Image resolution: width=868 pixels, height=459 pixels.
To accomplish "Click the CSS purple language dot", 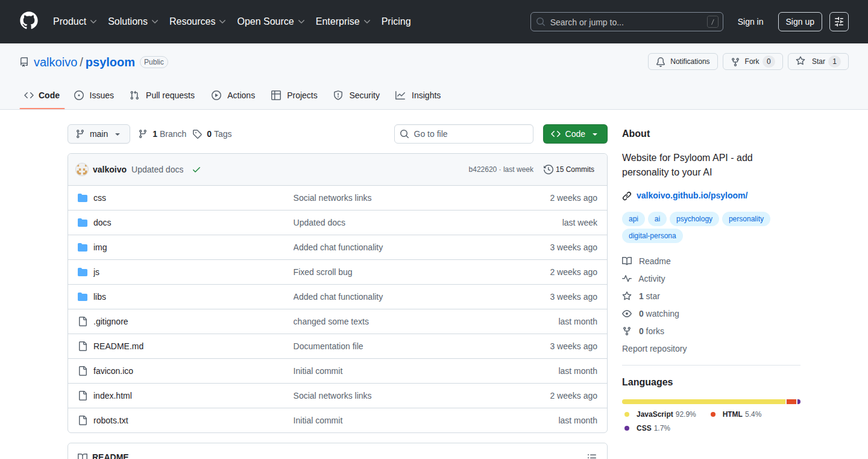I will click(627, 428).
